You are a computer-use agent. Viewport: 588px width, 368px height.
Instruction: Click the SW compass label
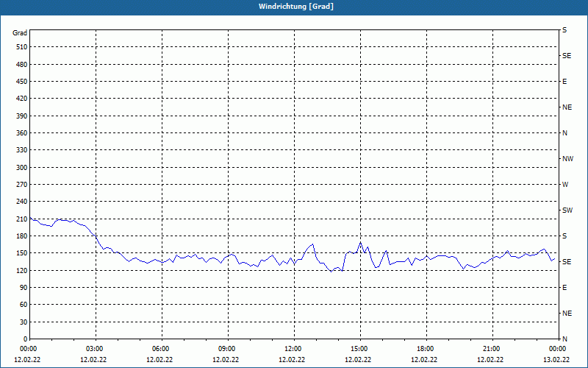click(567, 210)
